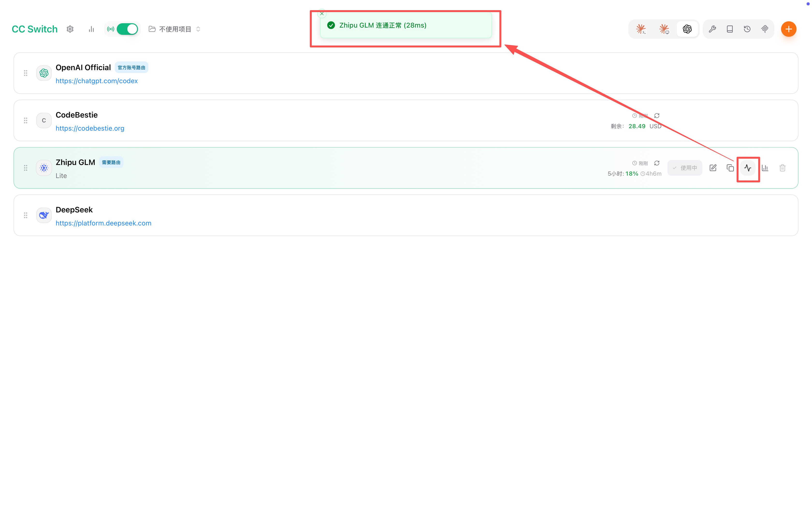Click the OpenAI Official provider logo
This screenshot has width=812, height=508.
point(44,73)
